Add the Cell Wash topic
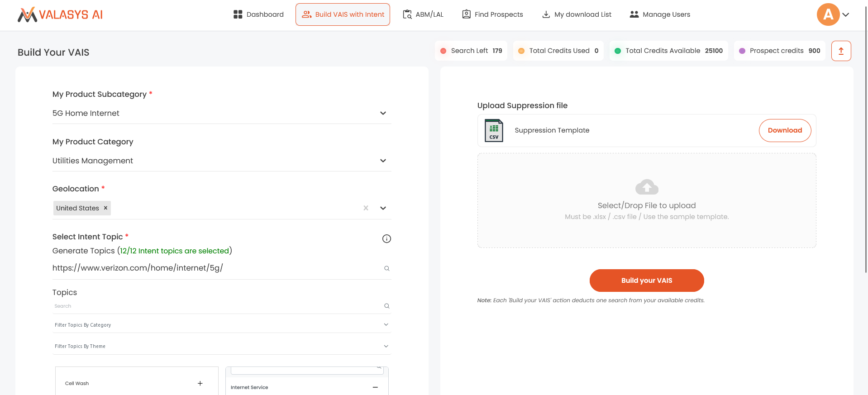Screen dimensions: 868x395 click(200, 383)
